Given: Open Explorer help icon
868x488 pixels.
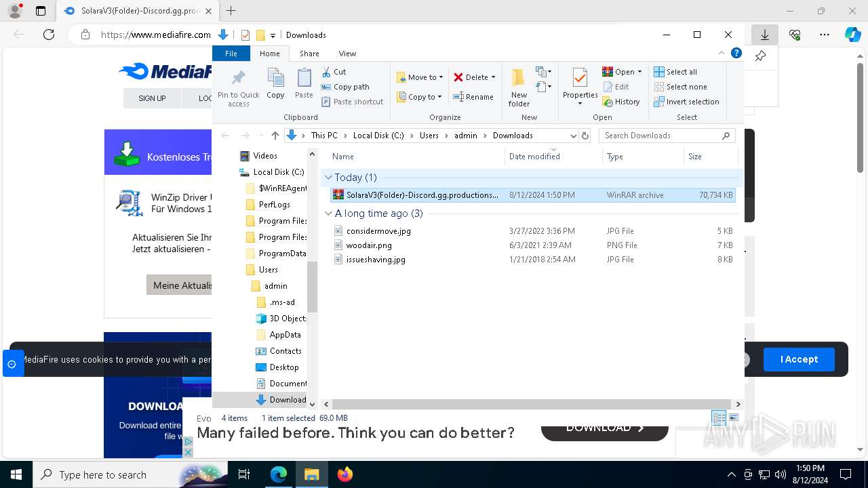Looking at the screenshot, I should (736, 53).
